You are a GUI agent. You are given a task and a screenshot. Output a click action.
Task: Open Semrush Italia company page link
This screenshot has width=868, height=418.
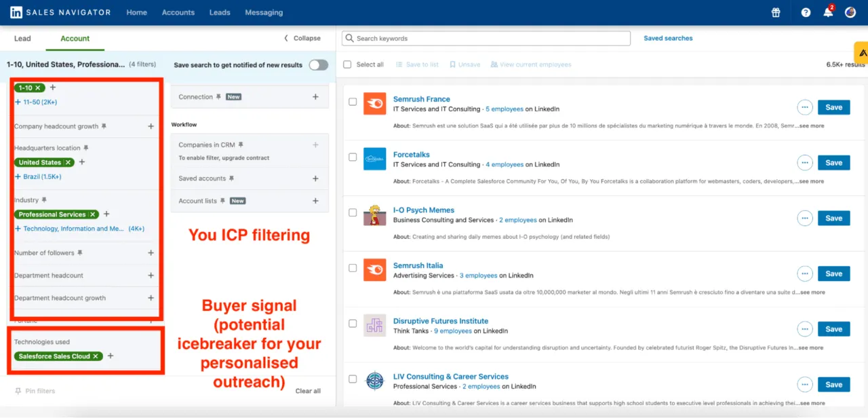pos(418,265)
